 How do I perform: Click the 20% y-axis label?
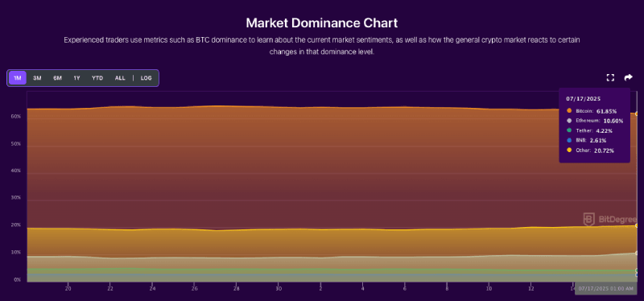point(16,225)
